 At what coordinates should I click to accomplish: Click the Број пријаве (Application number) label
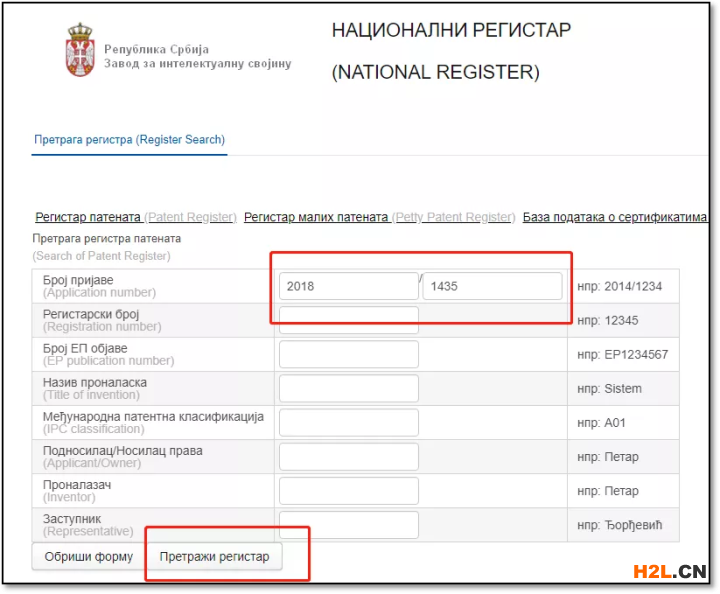coord(78,280)
